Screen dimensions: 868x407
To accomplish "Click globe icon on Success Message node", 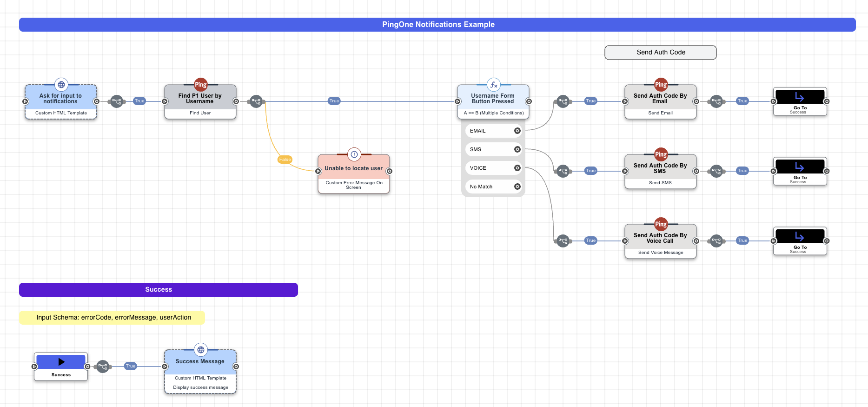I will click(x=200, y=350).
